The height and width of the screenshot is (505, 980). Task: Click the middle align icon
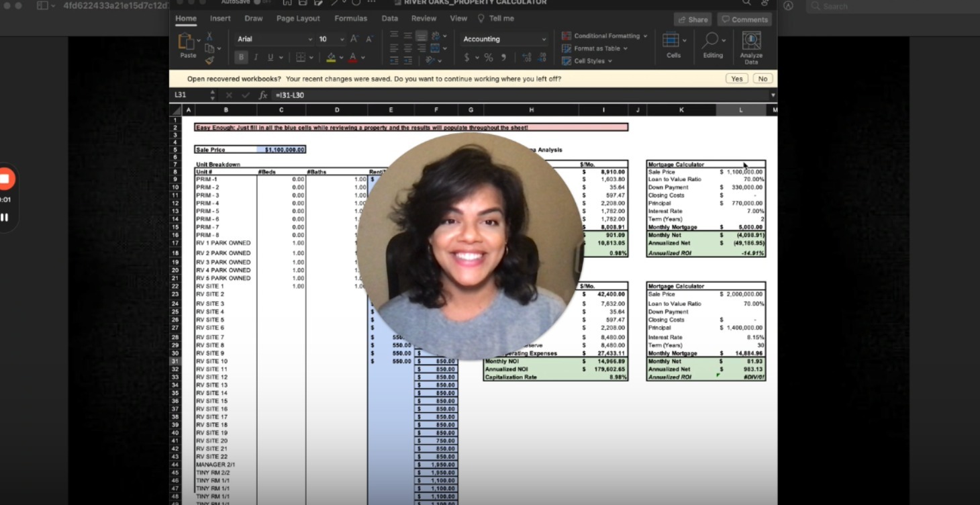pyautogui.click(x=407, y=36)
